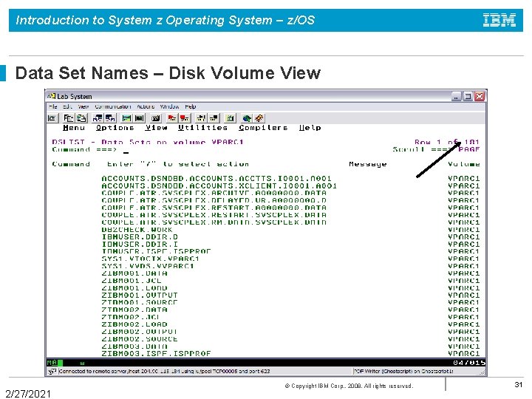Open the ISPF Menu pull-down
Viewport: 532px width, 399px height.
74,128
